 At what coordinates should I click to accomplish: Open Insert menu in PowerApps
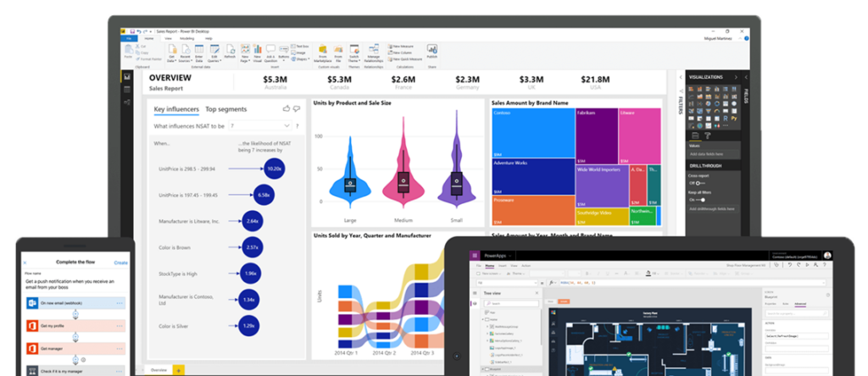[x=502, y=266]
